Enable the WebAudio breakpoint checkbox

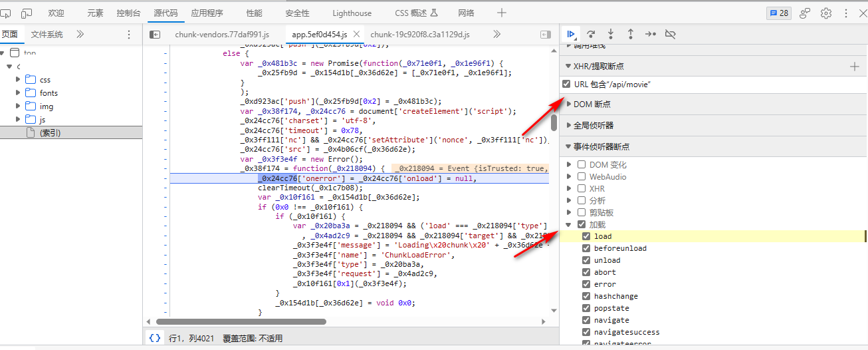tap(582, 176)
